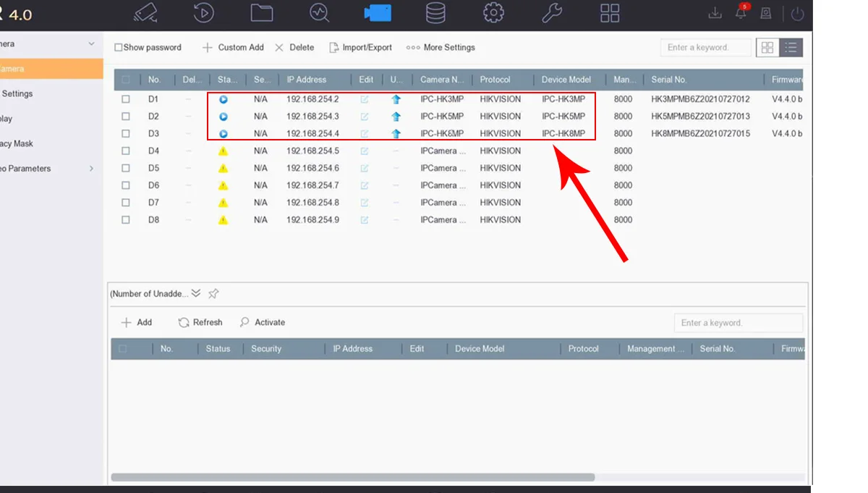Collapse the unadded devices list chevron
868x493 pixels.
[x=195, y=293]
